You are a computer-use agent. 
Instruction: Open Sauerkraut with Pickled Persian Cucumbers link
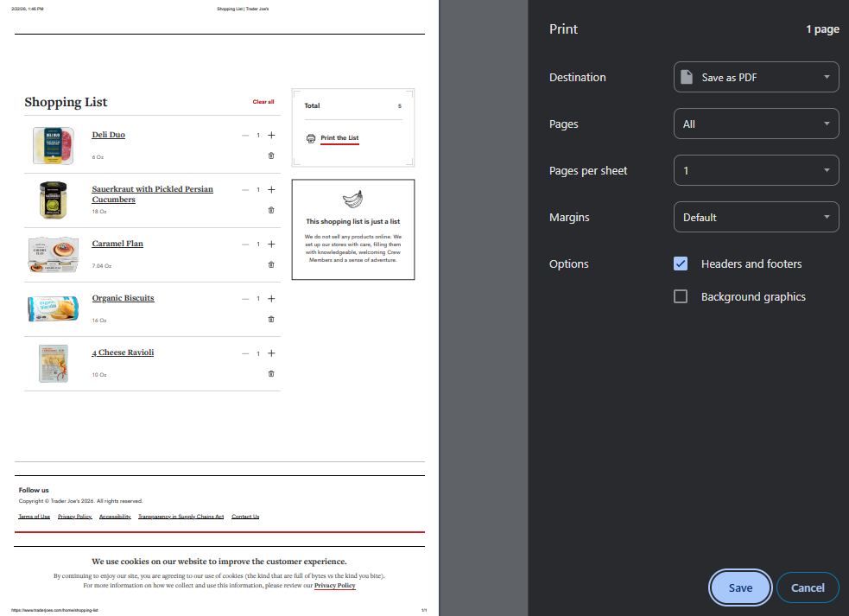pyautogui.click(x=152, y=194)
